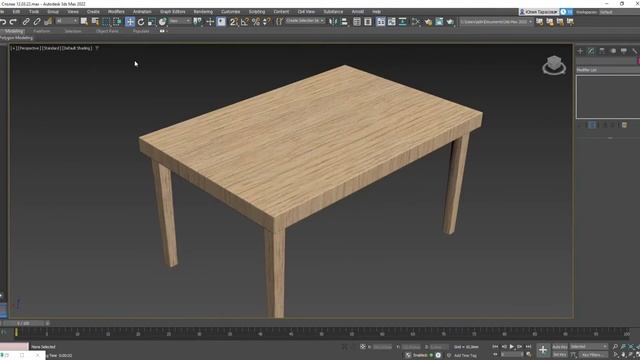The height and width of the screenshot is (360, 640).
Task: Click the ViewCube in the viewport
Action: pyautogui.click(x=554, y=64)
